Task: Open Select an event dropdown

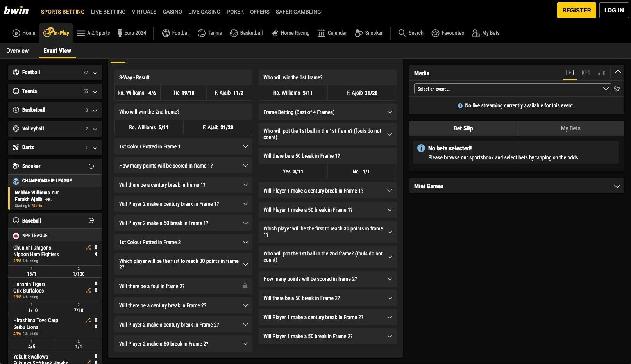Action: [x=513, y=89]
